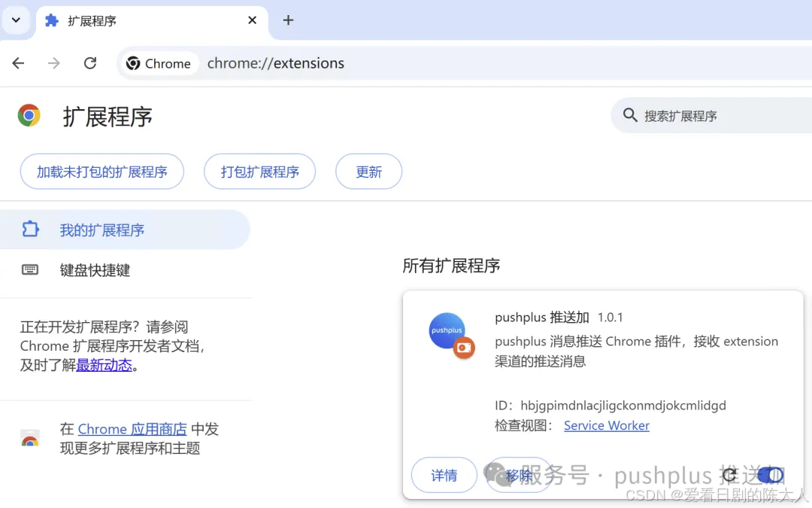Expand the tab search chevron

click(x=16, y=20)
